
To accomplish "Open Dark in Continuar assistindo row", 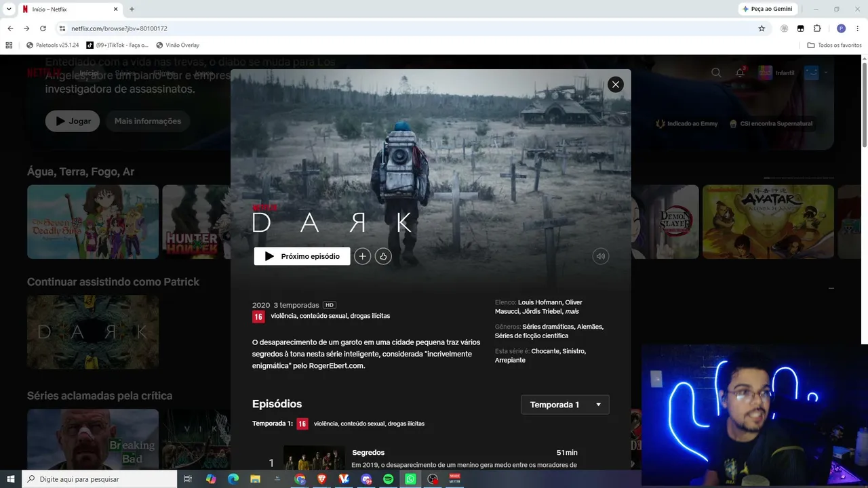I will (x=93, y=331).
